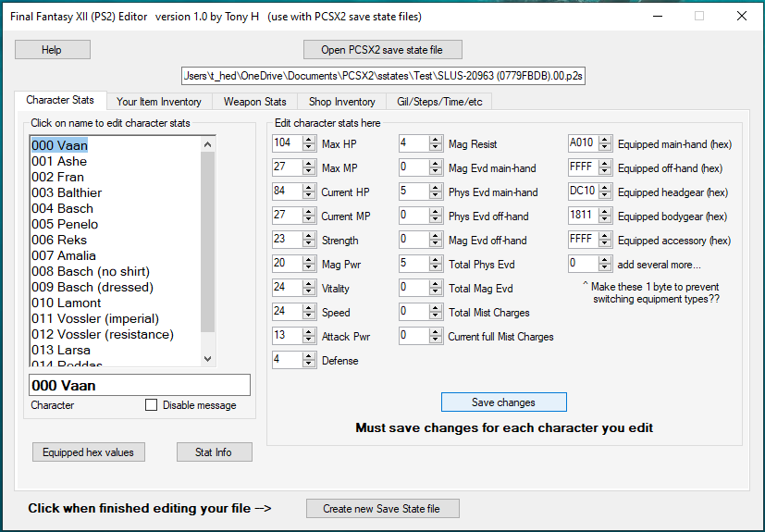This screenshot has width=765, height=532.
Task: Decrease the Speed spinner value
Action: pos(309,316)
